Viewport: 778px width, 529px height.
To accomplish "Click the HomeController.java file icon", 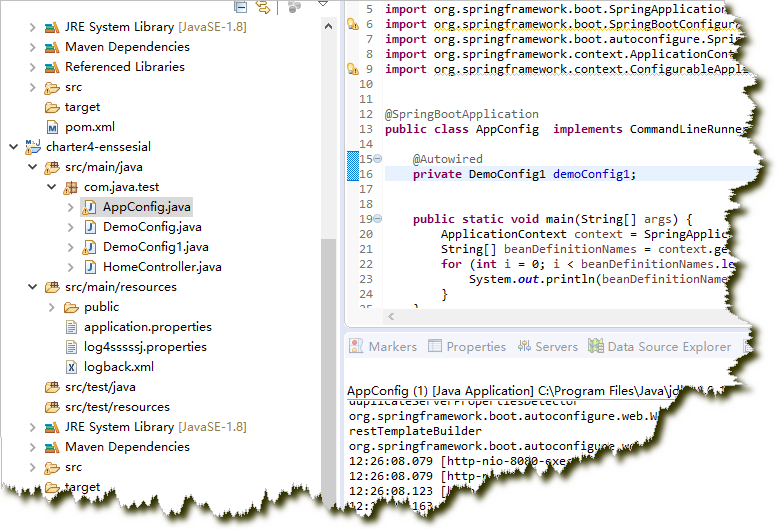I will pyautogui.click(x=90, y=267).
